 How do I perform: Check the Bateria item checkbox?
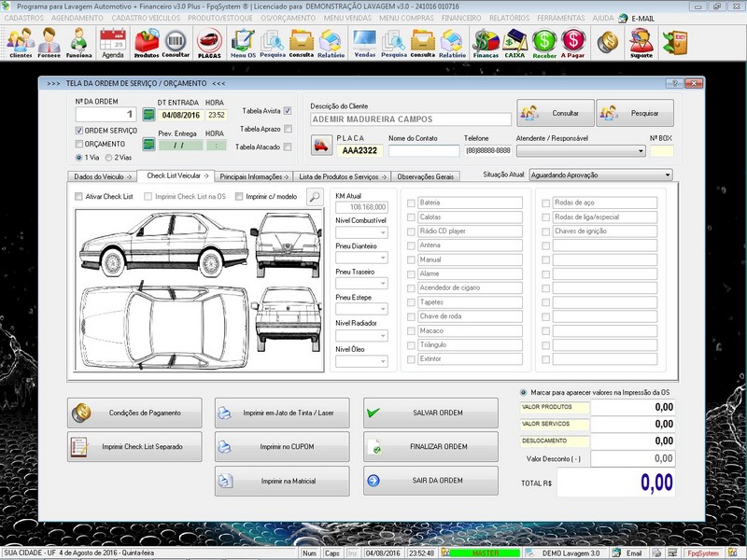tap(411, 203)
